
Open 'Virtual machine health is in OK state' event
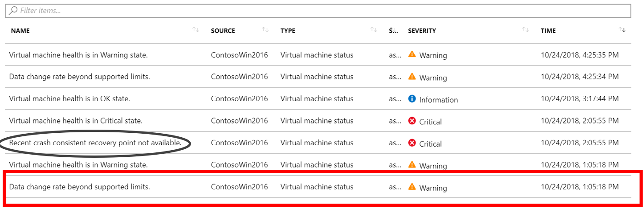pos(69,99)
